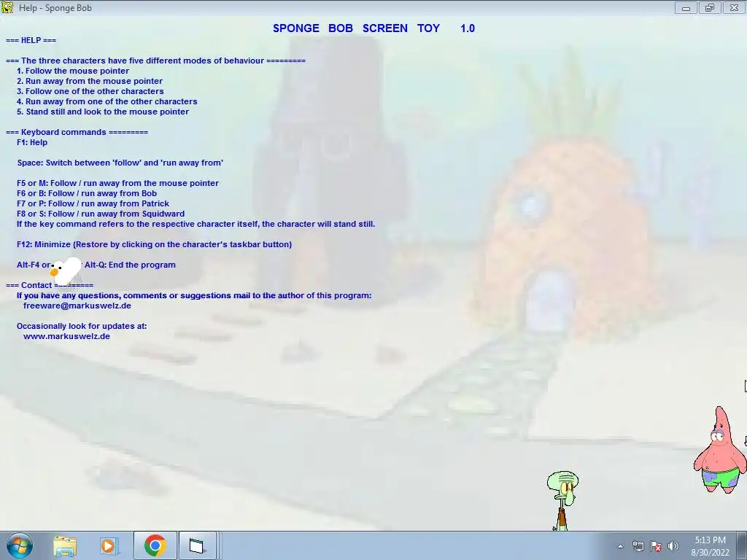Image resolution: width=747 pixels, height=560 pixels.
Task: Restore down the Help window
Action: (710, 7)
